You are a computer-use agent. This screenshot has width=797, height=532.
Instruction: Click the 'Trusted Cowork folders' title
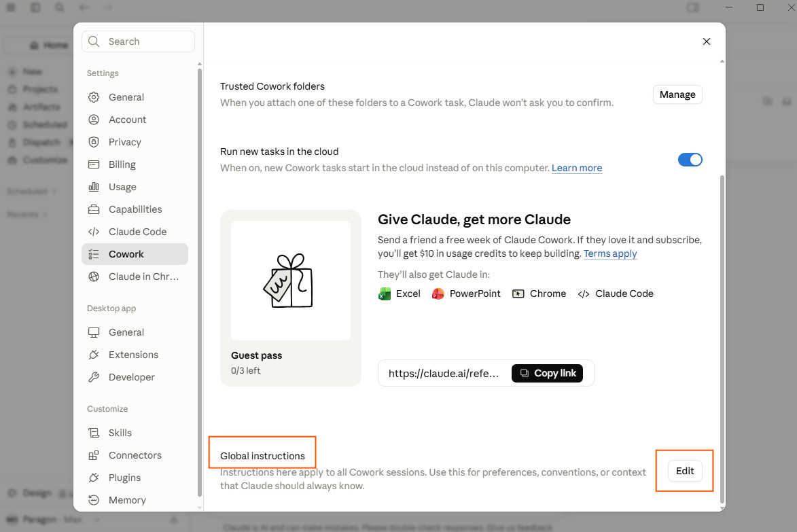[272, 86]
